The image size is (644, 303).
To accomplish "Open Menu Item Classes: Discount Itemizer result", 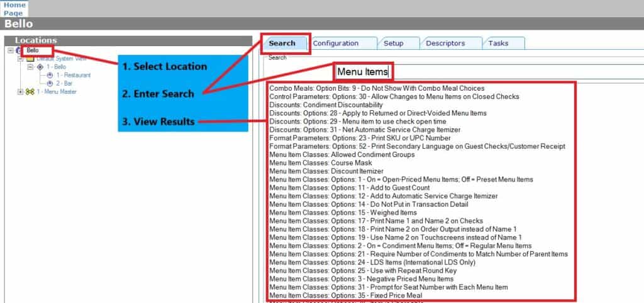I will 326,171.
